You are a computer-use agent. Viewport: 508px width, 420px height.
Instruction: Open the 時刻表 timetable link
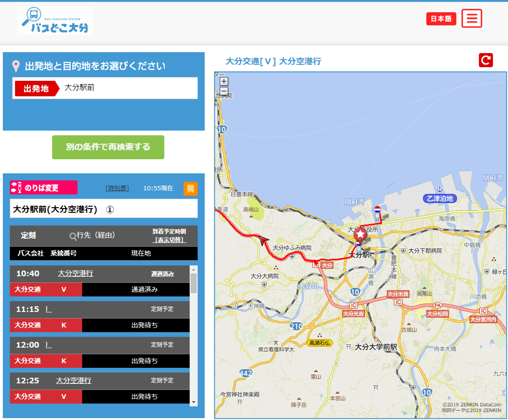click(x=117, y=188)
